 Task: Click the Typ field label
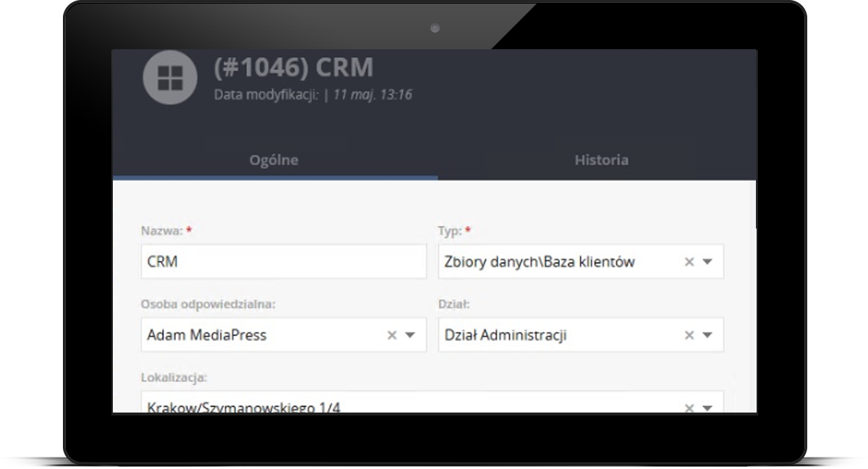(450, 231)
